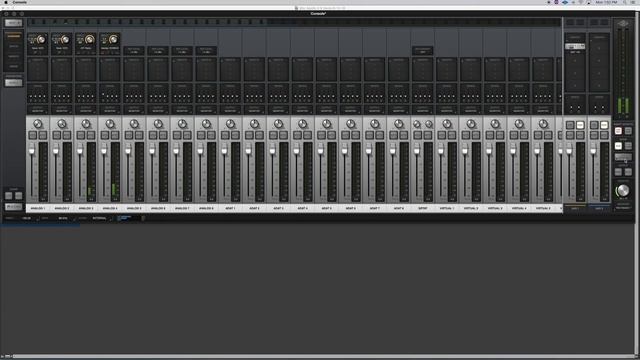Click the fader handle on ANALOG 2
Viewport: 640px width, 360px height.
(x=56, y=150)
